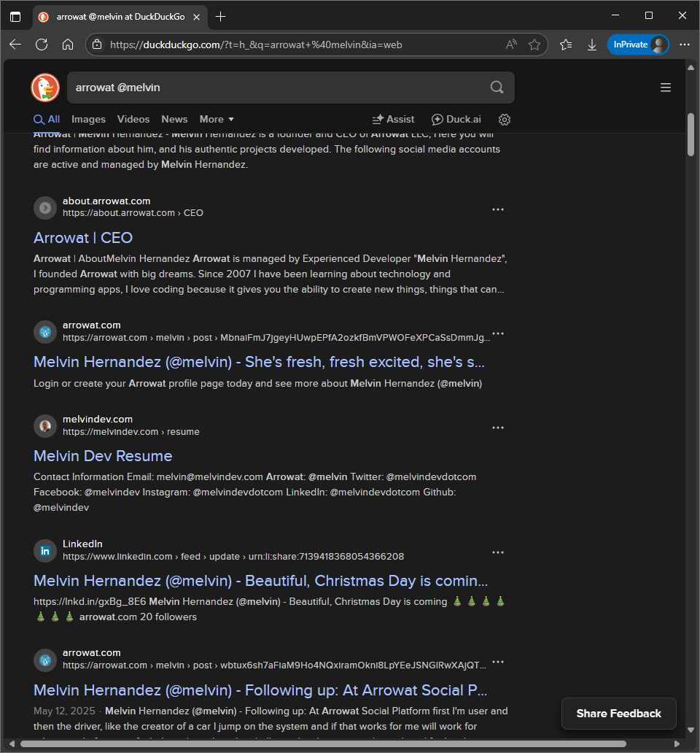The height and width of the screenshot is (753, 700).
Task: Click the Assist button
Action: pos(394,120)
